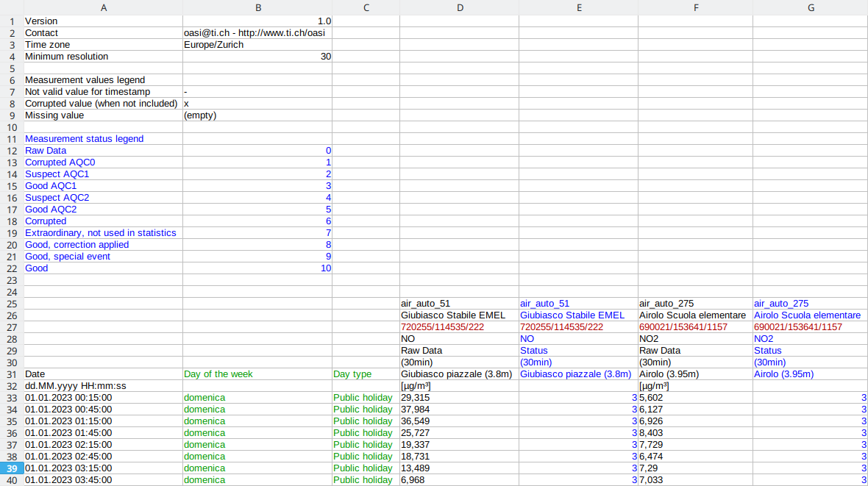Click the '(empty)' cell

[x=257, y=115]
